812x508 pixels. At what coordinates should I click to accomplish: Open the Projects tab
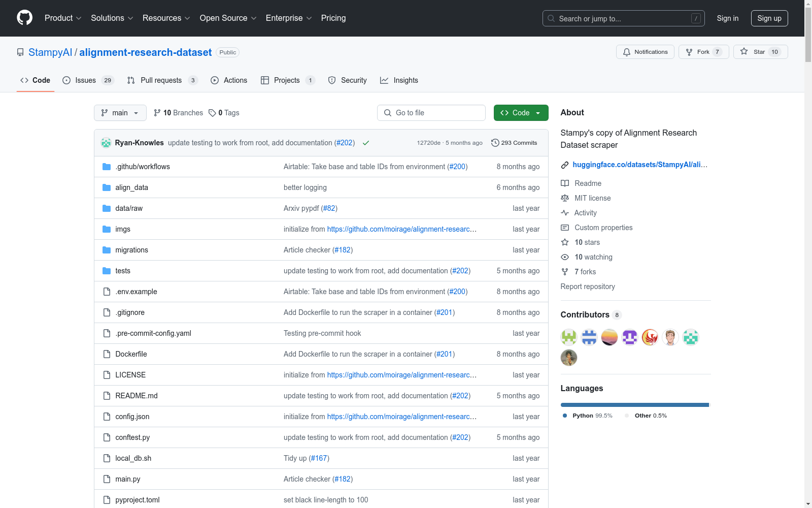[x=288, y=80]
